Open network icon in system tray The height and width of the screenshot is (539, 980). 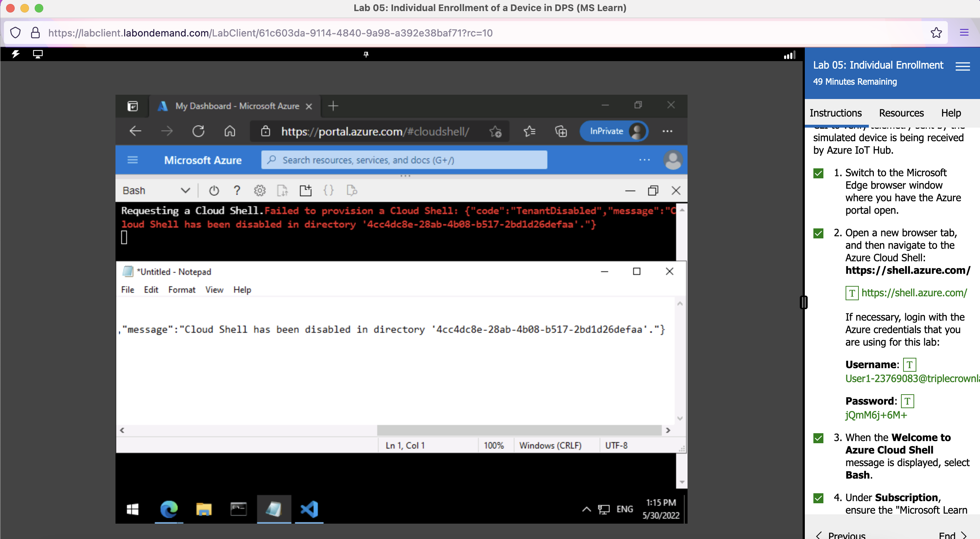click(604, 509)
